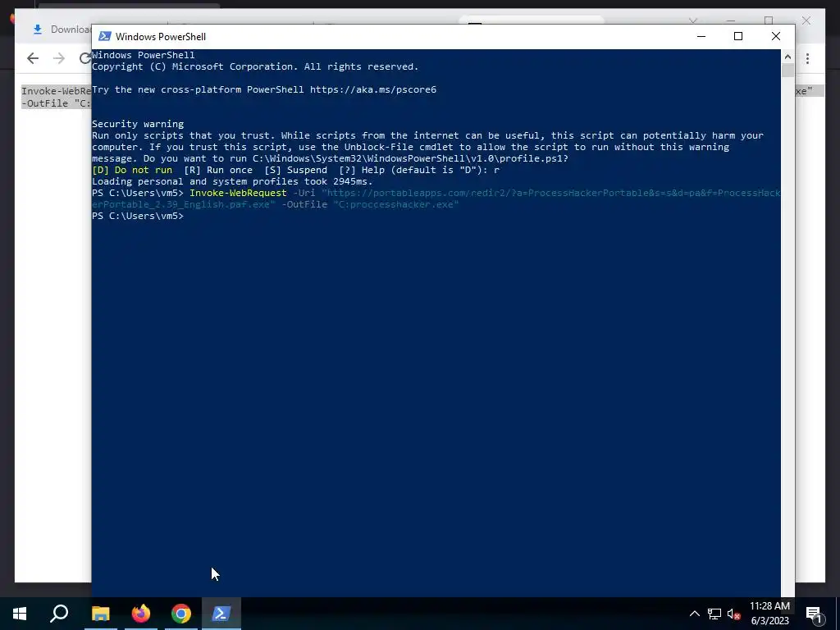Show hidden system tray icons

(694, 614)
